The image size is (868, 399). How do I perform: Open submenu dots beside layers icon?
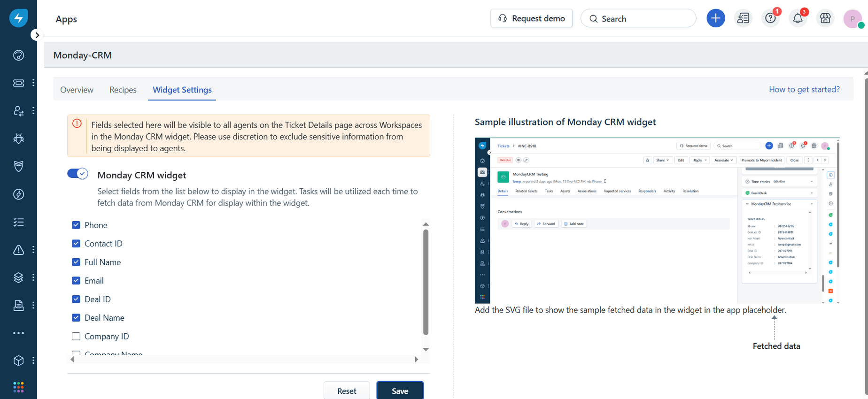click(33, 277)
